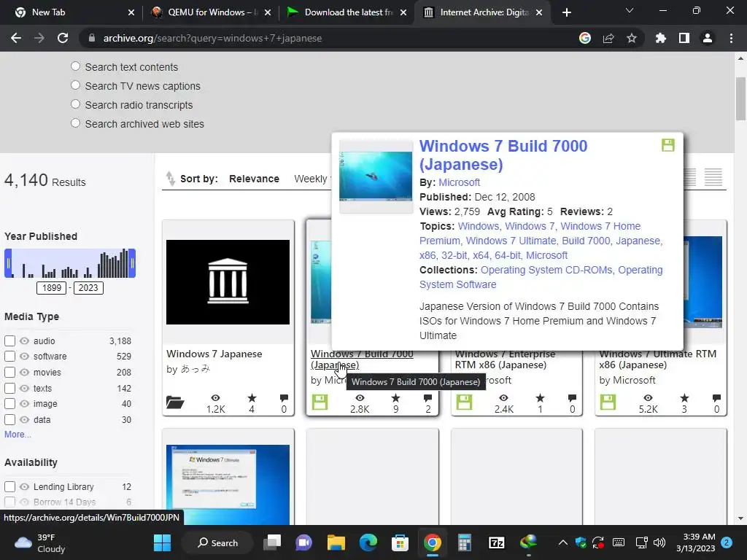
Task: Check the audio media type box
Action: (9, 341)
